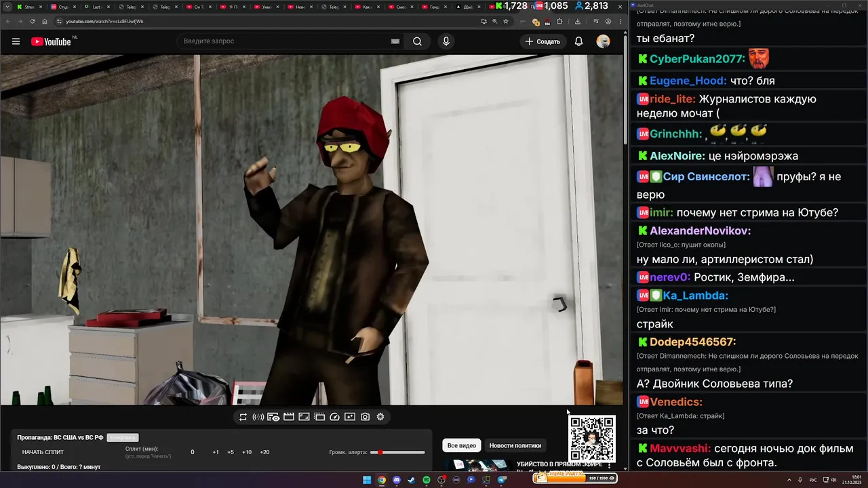
Task: Click username AlexNoire in chat
Action: point(677,156)
